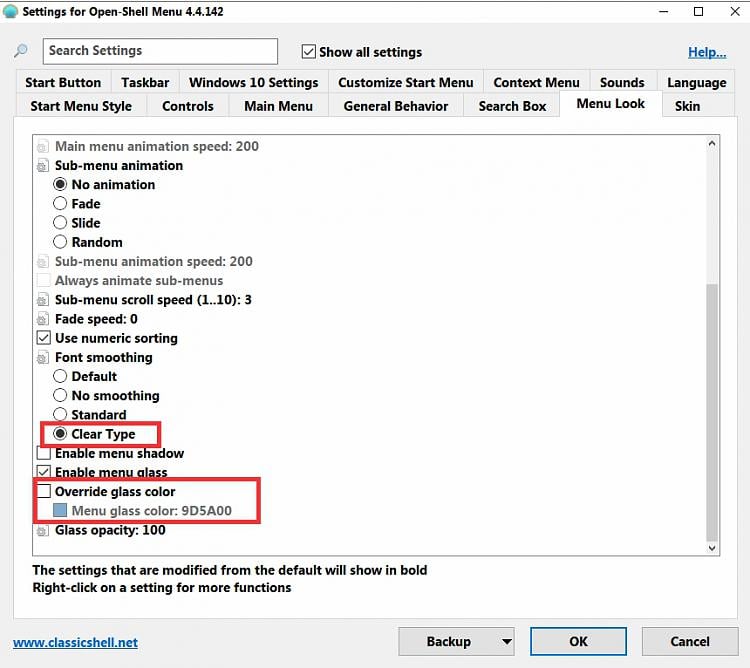The height and width of the screenshot is (668, 750).
Task: Check Override glass color
Action: point(44,491)
